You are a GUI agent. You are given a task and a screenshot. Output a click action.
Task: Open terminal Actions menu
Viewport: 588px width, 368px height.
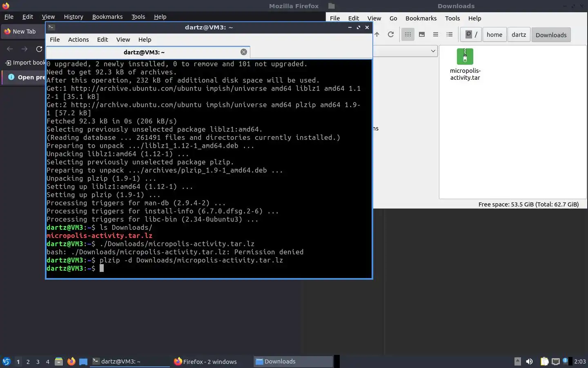click(78, 40)
